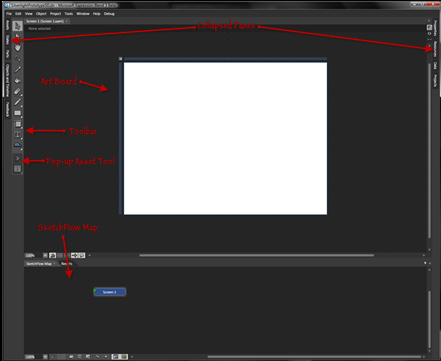Select the Paint Bucket tool
This screenshot has height=361, width=441.
18,80
